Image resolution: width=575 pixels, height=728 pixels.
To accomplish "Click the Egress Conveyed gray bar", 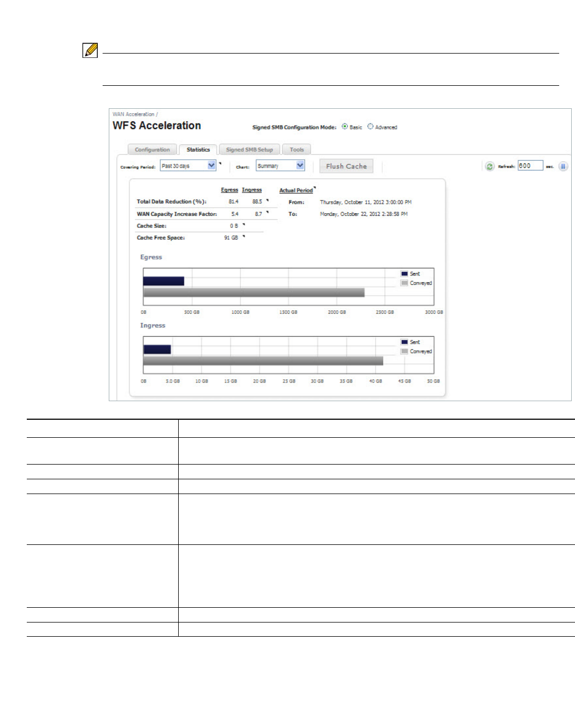I will tap(254, 292).
